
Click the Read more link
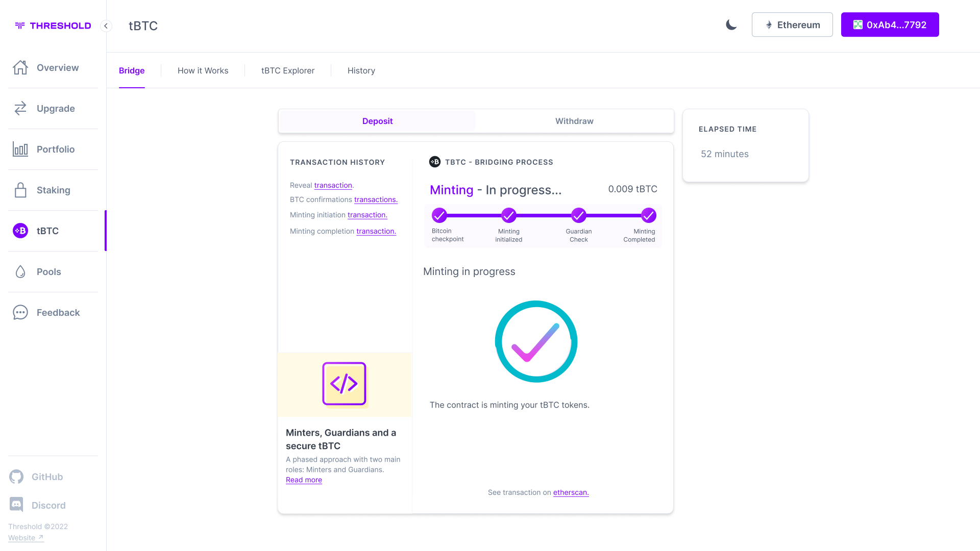(304, 480)
